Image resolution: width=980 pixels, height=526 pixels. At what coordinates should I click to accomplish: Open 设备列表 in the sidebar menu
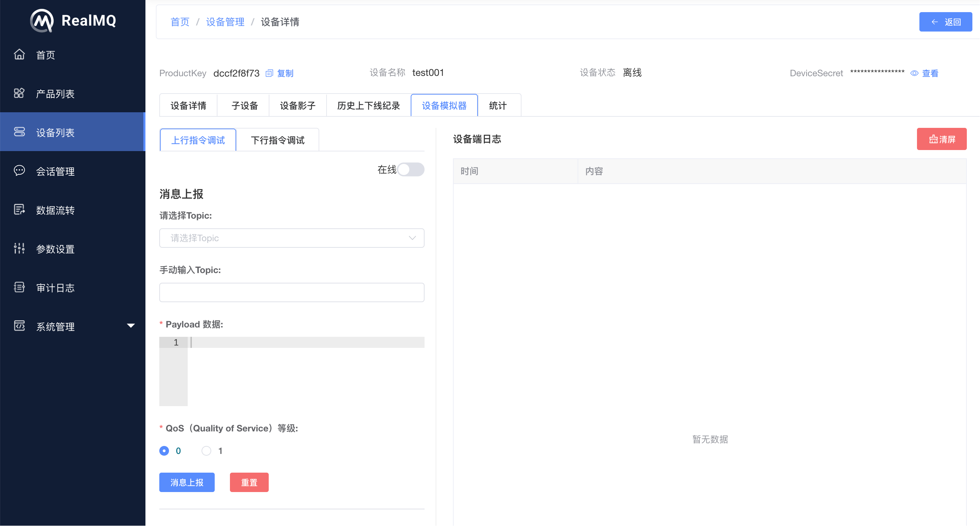click(73, 132)
